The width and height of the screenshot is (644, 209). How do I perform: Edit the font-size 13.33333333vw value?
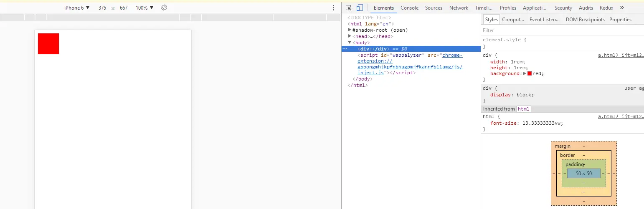[x=542, y=123]
